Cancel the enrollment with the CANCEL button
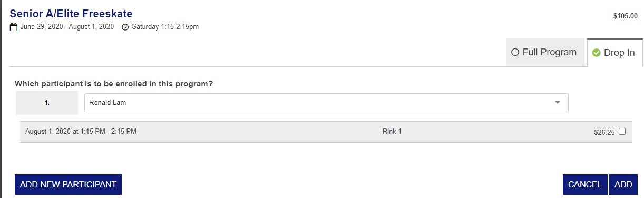Screen dimensions: 644x198 point(585,184)
